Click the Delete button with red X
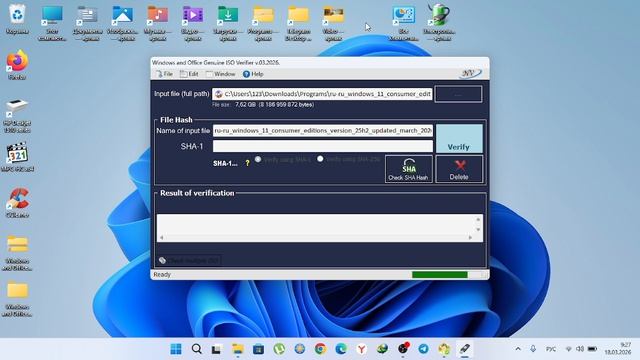The image size is (640, 360). [459, 169]
